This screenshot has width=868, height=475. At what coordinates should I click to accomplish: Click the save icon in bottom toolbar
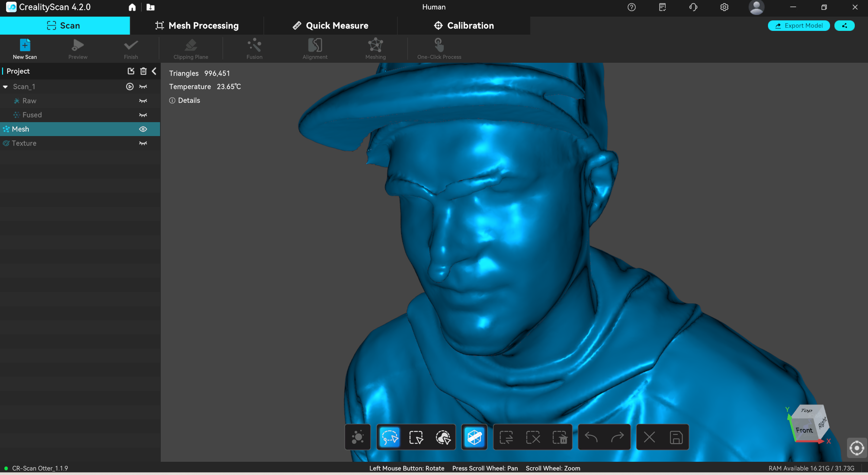pos(676,437)
